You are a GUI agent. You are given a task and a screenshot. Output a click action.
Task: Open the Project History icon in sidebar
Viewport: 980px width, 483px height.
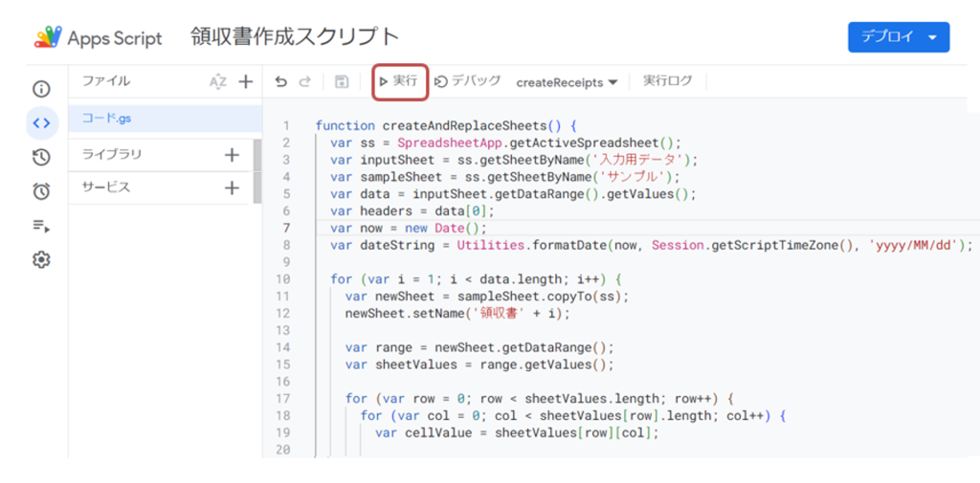[41, 157]
